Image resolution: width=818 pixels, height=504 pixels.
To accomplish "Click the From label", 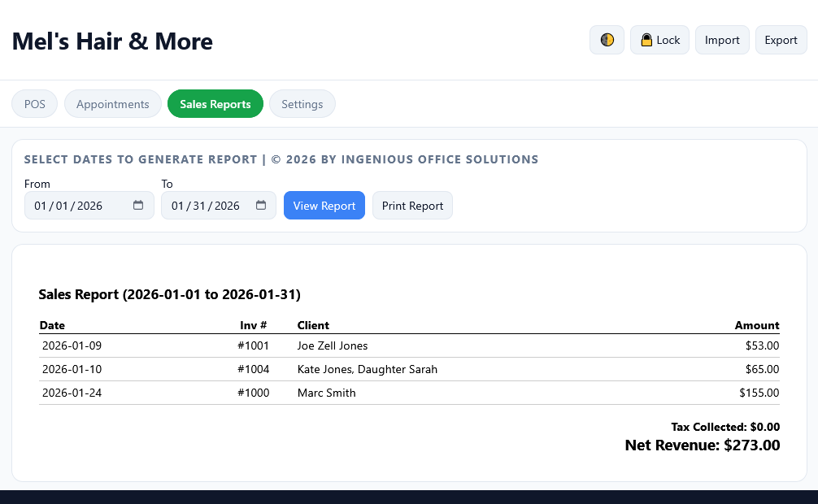I will point(37,184).
